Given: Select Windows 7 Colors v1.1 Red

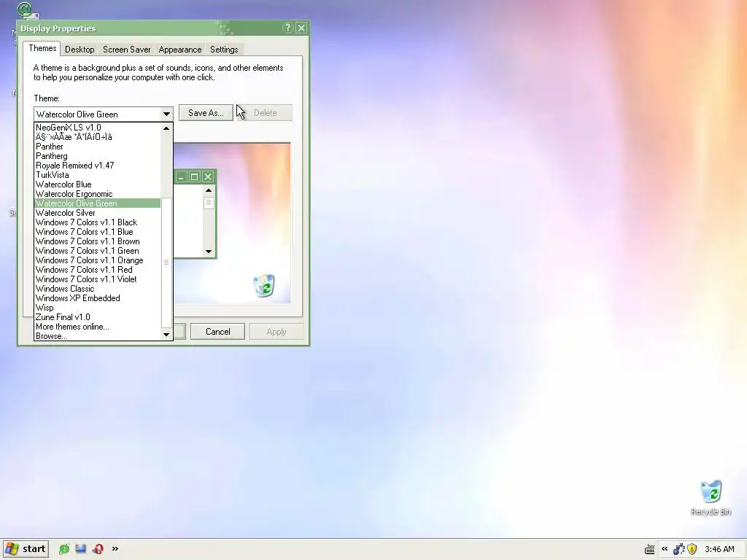Looking at the screenshot, I should (98, 270).
